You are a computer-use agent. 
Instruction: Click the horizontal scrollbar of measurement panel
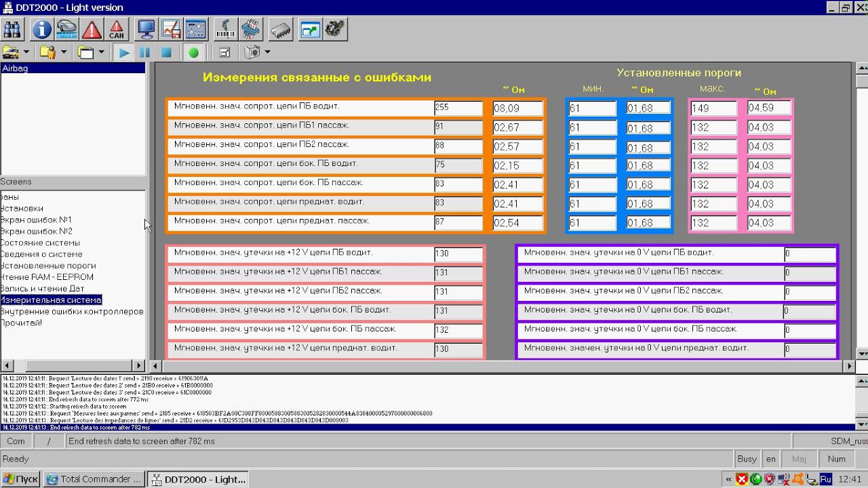[502, 366]
